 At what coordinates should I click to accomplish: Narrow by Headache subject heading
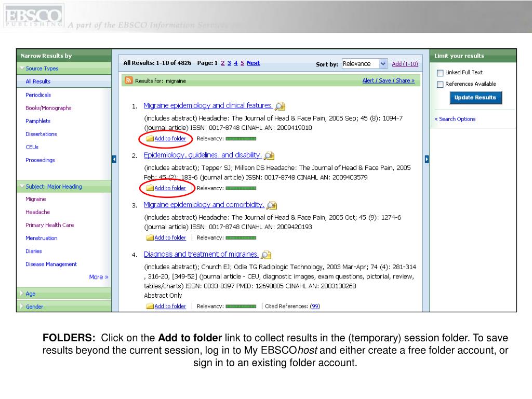pyautogui.click(x=37, y=212)
